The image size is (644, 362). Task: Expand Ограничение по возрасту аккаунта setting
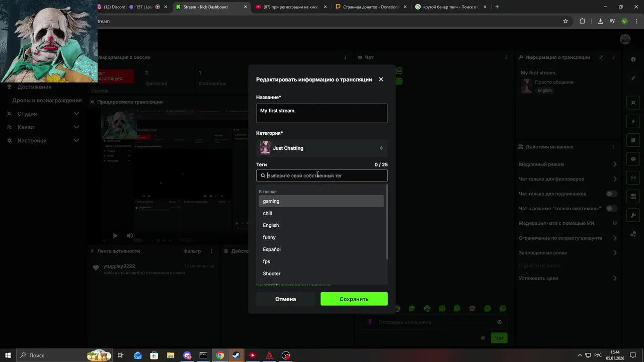tap(568, 238)
